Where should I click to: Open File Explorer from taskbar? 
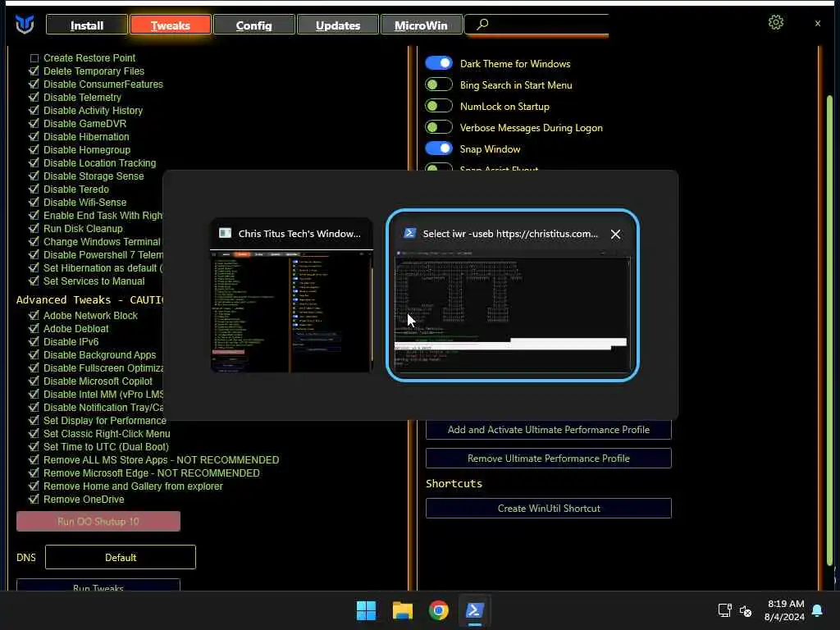point(402,610)
